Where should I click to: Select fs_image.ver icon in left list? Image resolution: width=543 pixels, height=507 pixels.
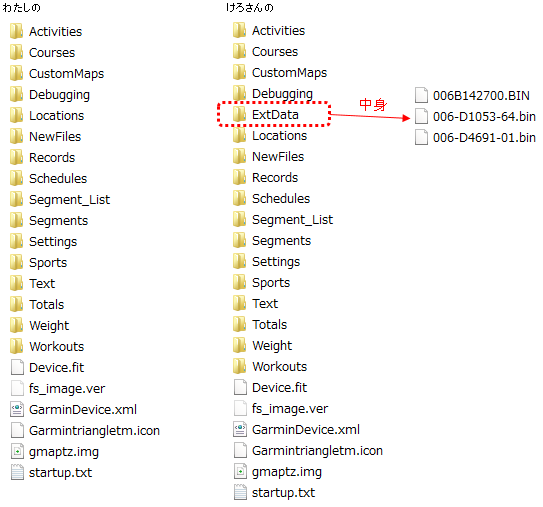pyautogui.click(x=17, y=389)
